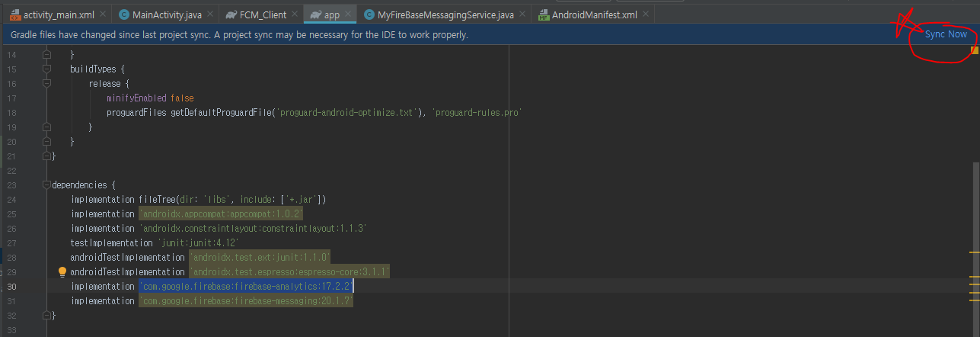
Task: Click the constraintlayout:1.1.3 dependency string
Action: (253, 229)
